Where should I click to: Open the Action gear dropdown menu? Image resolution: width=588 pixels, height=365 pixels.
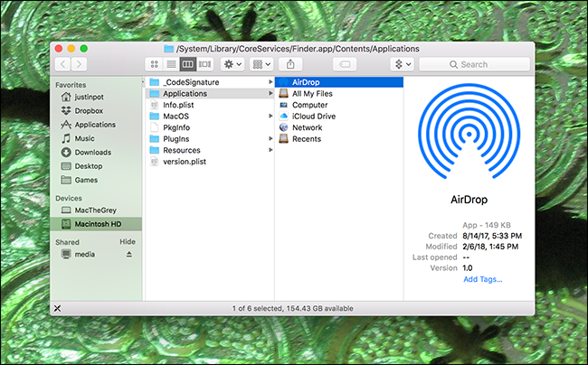pyautogui.click(x=232, y=64)
